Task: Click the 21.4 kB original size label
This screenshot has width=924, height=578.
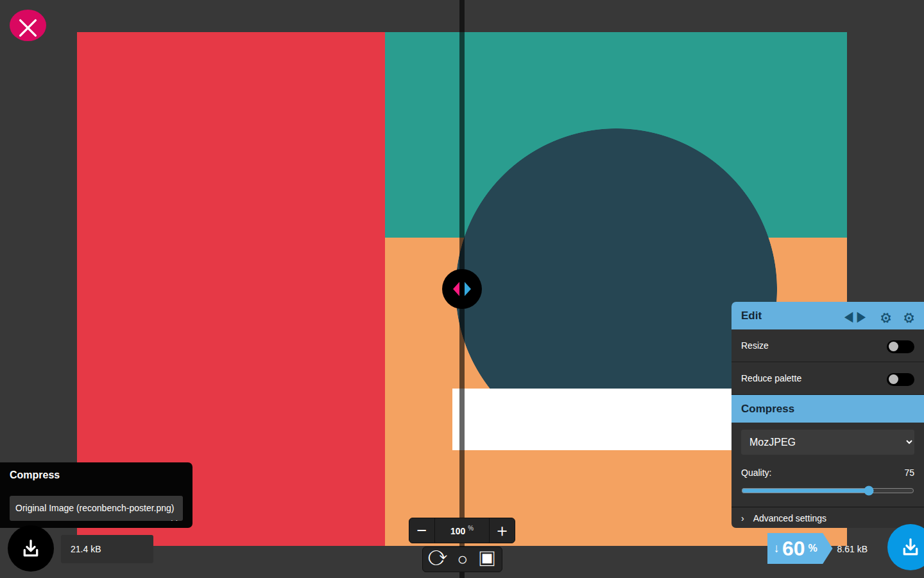Action: coord(86,549)
